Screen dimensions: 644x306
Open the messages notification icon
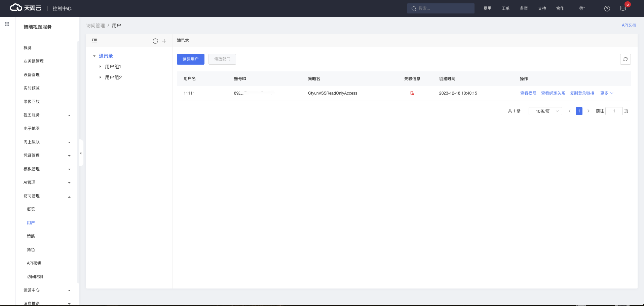pyautogui.click(x=623, y=8)
